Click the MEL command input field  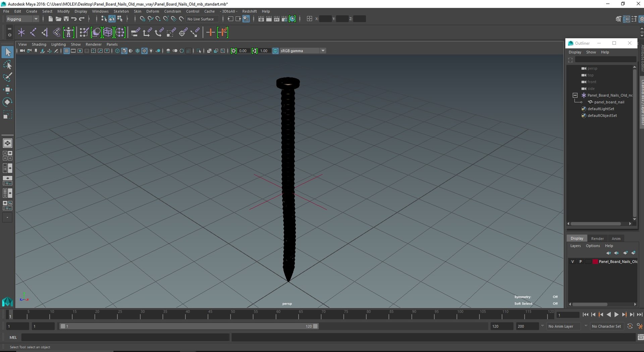(125, 337)
